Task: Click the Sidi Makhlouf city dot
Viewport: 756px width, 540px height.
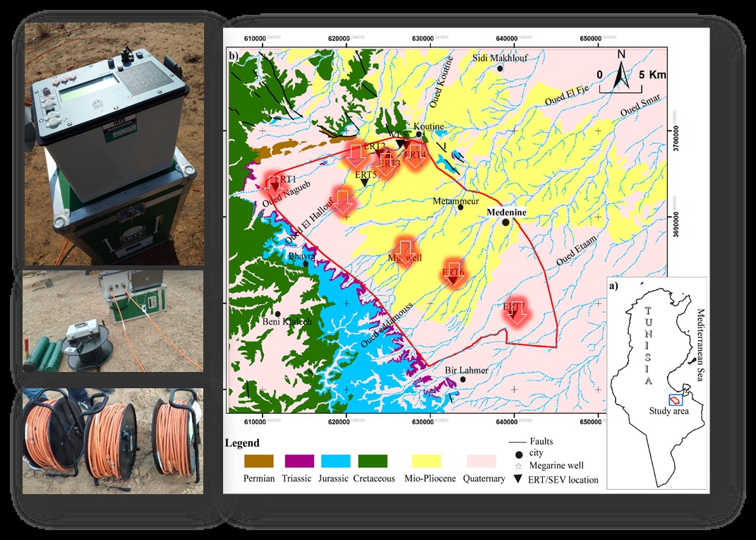Action: tap(500, 68)
